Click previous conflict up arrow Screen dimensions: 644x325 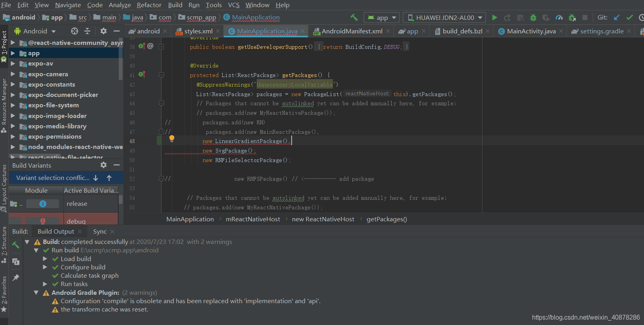(109, 178)
